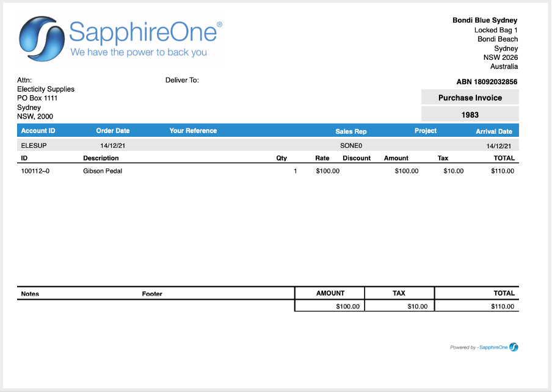The width and height of the screenshot is (552, 392).
Task: Click the 'Discount' header
Action: coord(357,158)
